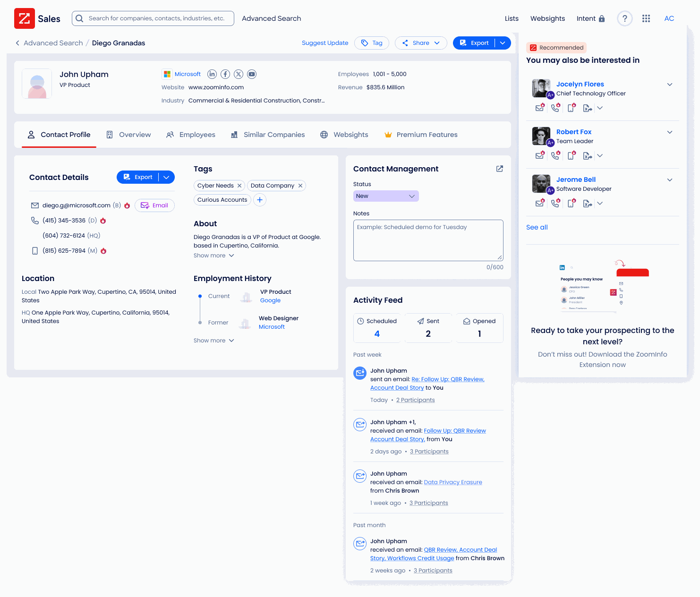Select the Opened activity counter
Image resolution: width=700 pixels, height=597 pixels.
(x=479, y=328)
